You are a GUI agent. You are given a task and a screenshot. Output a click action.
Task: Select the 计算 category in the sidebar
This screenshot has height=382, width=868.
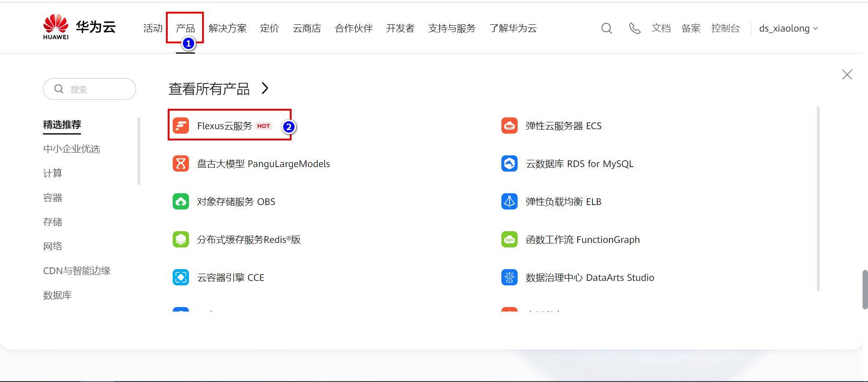(52, 173)
